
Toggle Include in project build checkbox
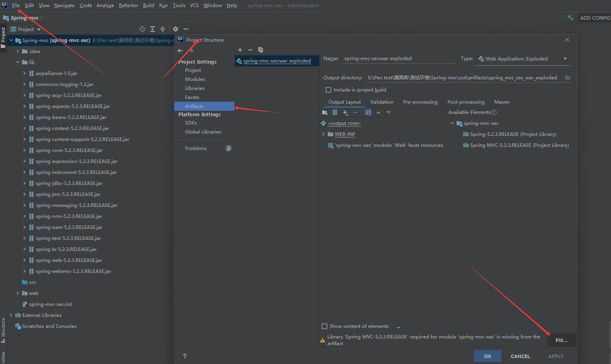click(x=328, y=90)
